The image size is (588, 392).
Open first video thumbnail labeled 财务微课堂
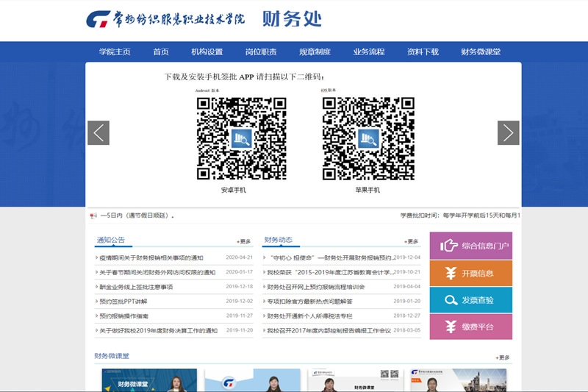149,380
